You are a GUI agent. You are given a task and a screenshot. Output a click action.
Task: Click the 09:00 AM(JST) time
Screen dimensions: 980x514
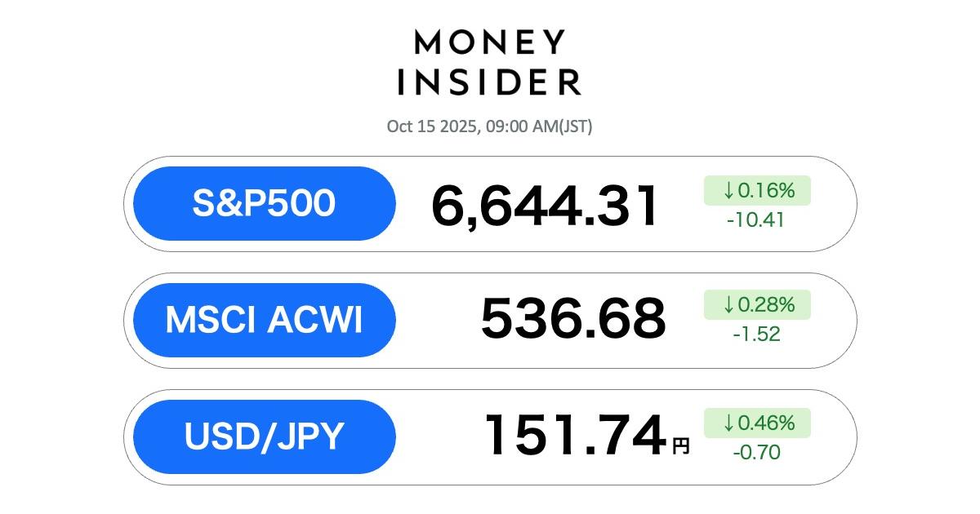pyautogui.click(x=538, y=126)
